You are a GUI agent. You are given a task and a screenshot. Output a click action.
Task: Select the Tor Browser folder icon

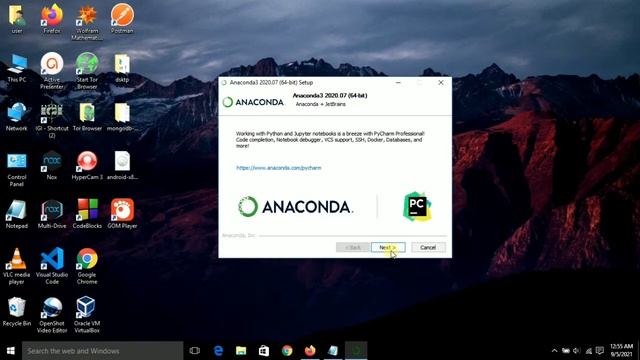(87, 117)
